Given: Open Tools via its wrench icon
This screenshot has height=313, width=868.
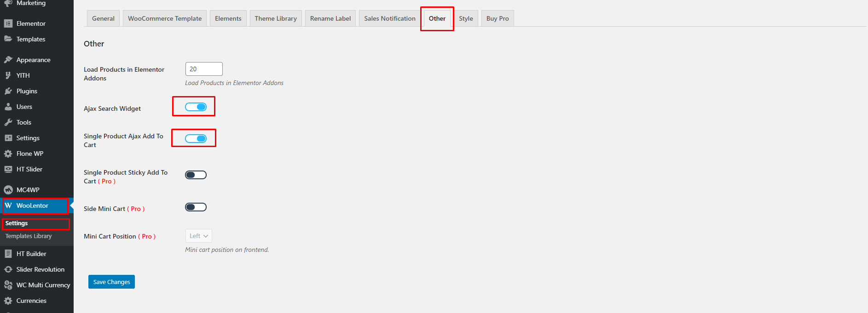Looking at the screenshot, I should (x=8, y=122).
